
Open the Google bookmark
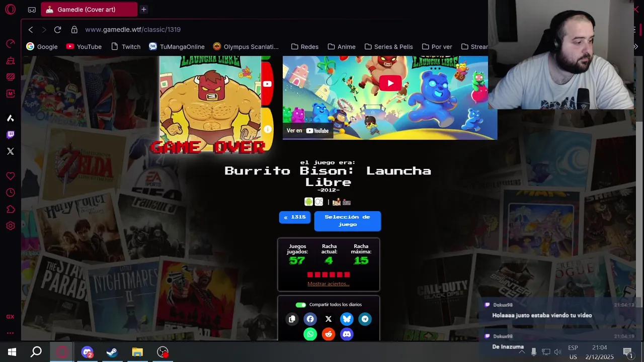click(x=42, y=47)
